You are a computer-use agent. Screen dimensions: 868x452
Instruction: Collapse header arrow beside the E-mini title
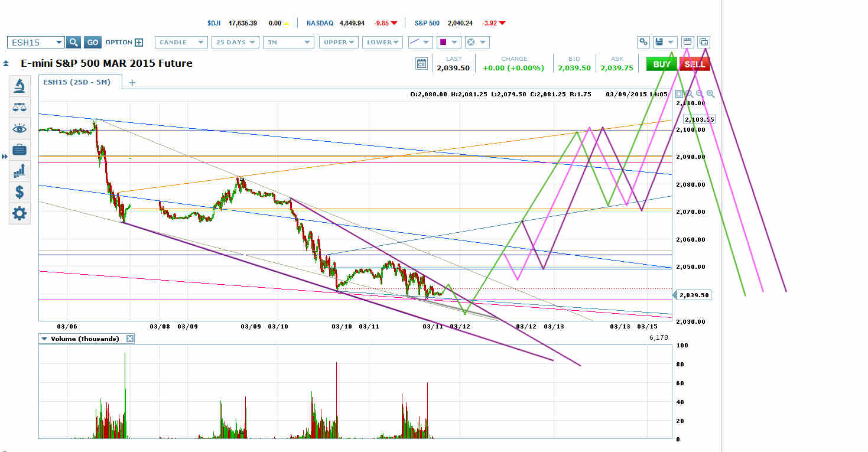[5, 64]
